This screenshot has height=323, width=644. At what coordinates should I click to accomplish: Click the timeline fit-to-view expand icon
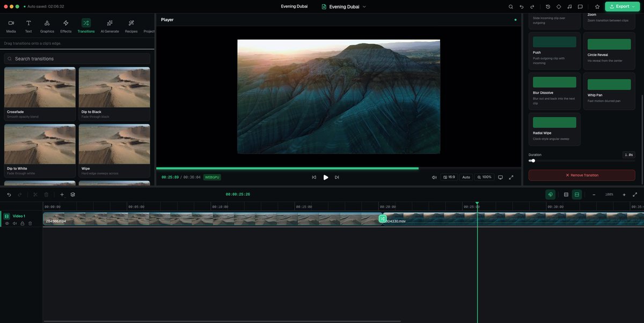point(635,194)
